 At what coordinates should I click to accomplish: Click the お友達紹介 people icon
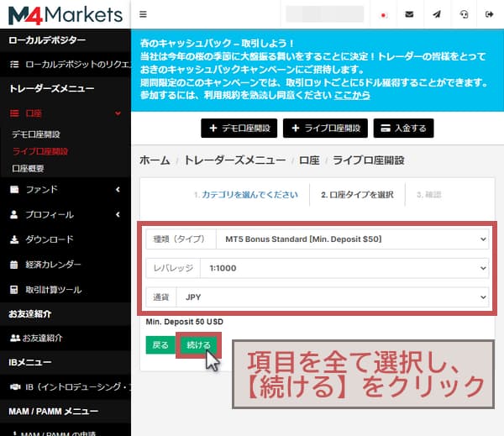click(x=15, y=338)
